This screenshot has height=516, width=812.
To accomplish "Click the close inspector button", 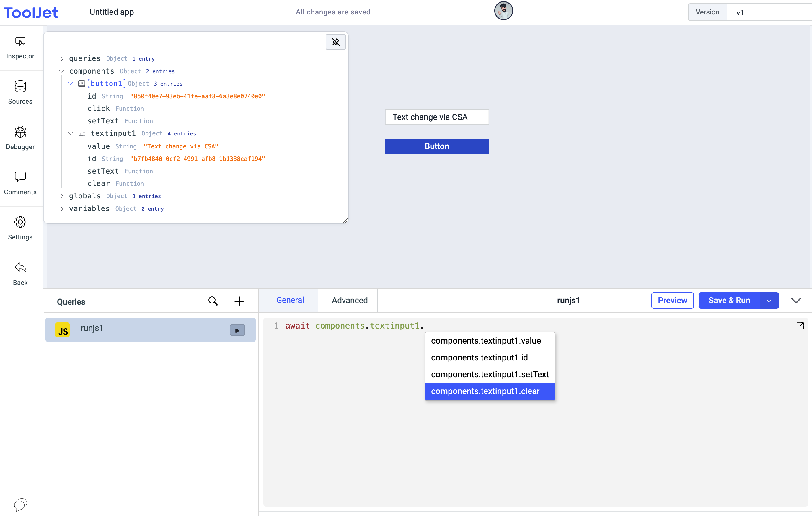I will click(335, 42).
